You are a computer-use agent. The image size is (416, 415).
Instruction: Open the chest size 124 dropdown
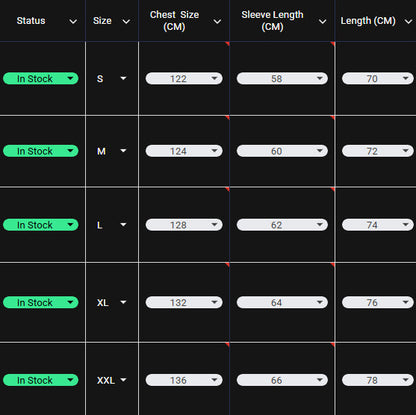184,151
